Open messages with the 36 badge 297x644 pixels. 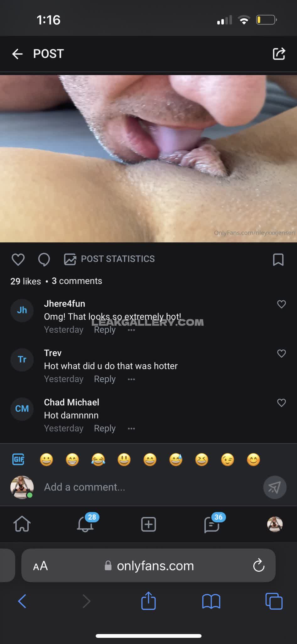tap(212, 524)
